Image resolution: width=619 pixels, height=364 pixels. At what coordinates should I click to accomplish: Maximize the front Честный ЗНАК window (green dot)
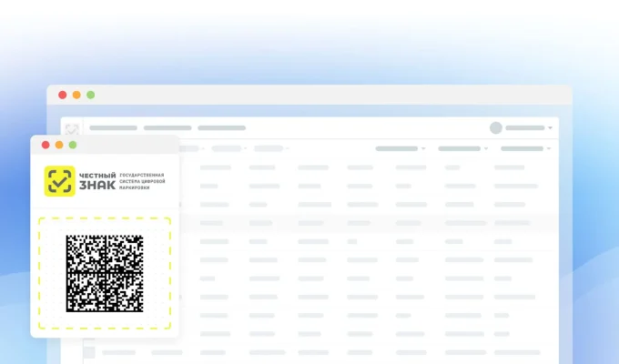(73, 145)
